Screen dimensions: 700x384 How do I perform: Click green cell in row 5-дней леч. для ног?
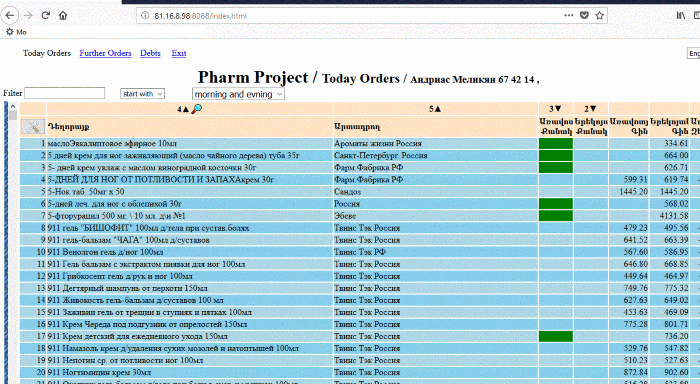[x=556, y=204]
